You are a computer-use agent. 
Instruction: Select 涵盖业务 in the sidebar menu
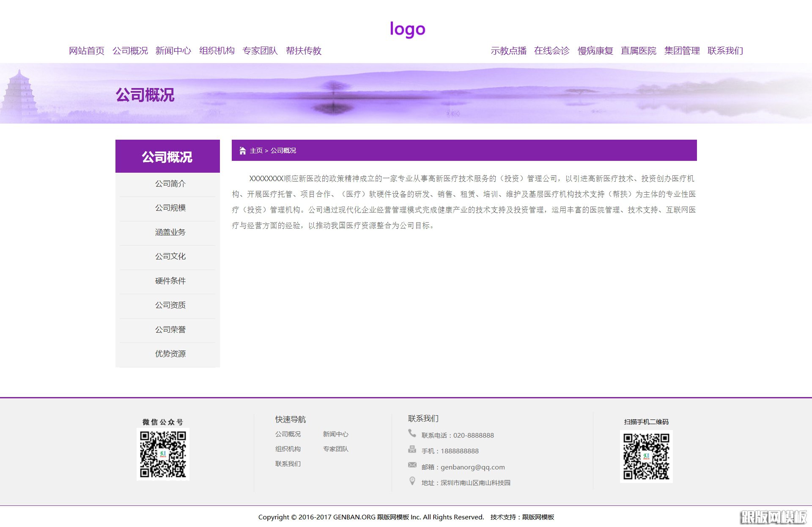[x=170, y=232]
